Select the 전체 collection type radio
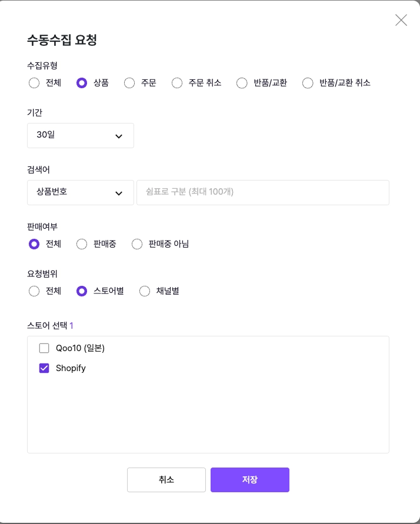Image resolution: width=420 pixels, height=524 pixels. click(x=34, y=83)
